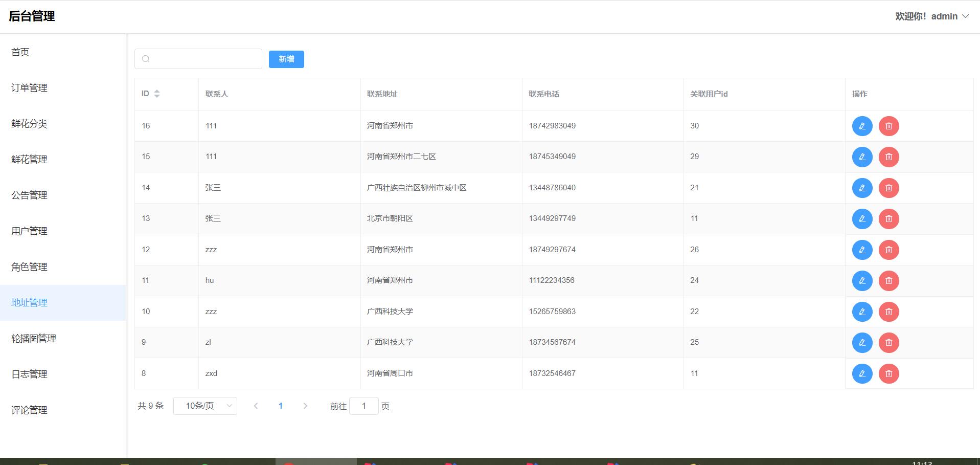Edit the address row with ID 16

click(862, 126)
